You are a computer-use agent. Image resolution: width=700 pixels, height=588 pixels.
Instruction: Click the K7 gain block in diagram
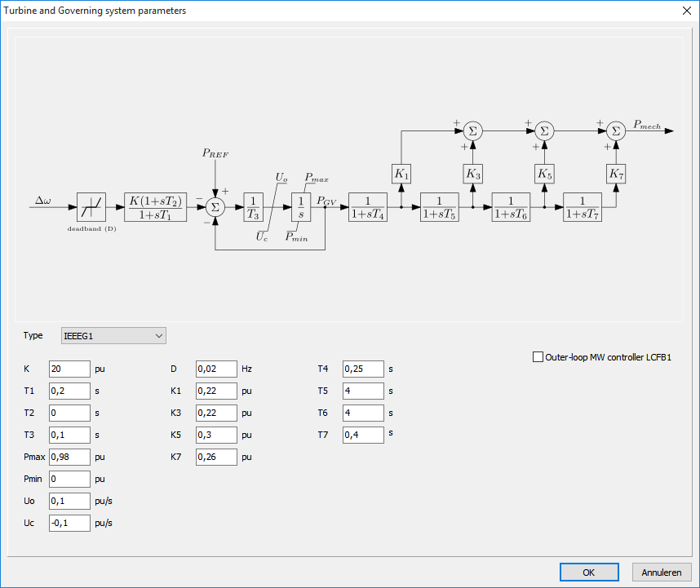tap(616, 173)
